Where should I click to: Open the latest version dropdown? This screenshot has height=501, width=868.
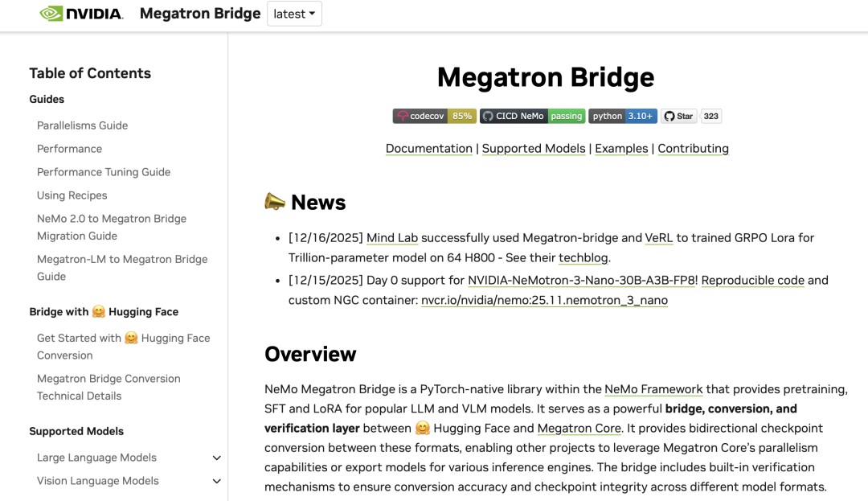[x=294, y=14]
